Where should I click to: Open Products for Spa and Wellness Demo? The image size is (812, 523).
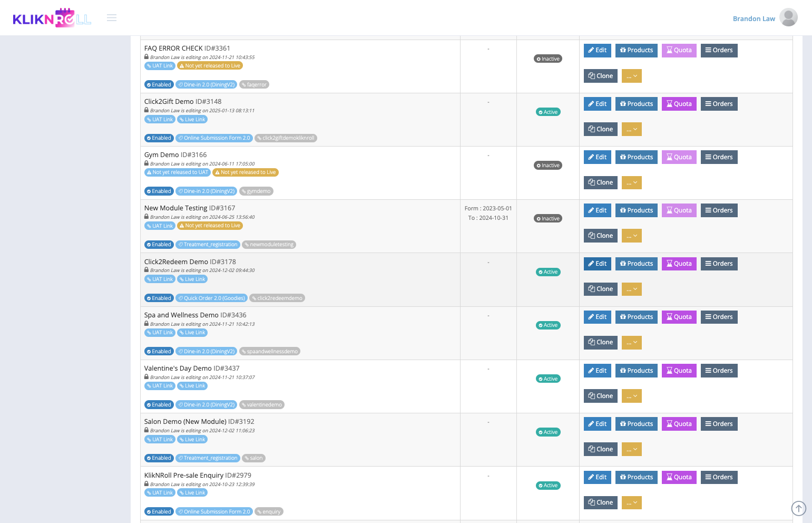[x=636, y=317]
